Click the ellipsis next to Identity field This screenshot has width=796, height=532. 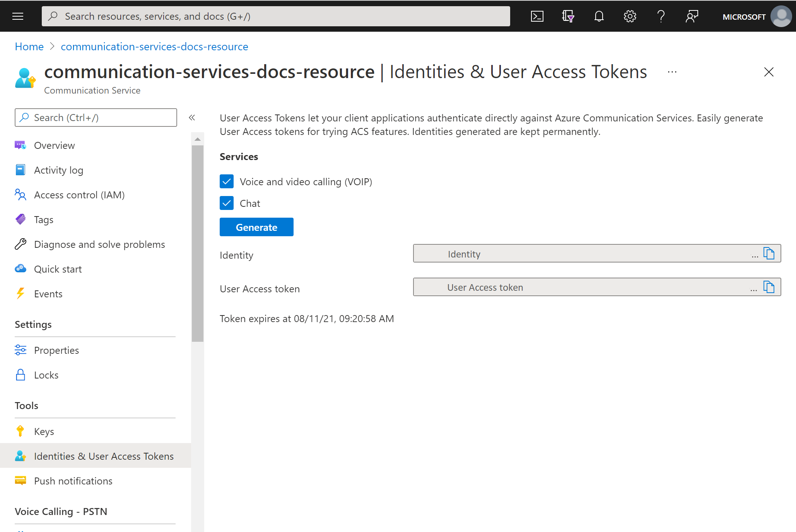click(x=754, y=255)
